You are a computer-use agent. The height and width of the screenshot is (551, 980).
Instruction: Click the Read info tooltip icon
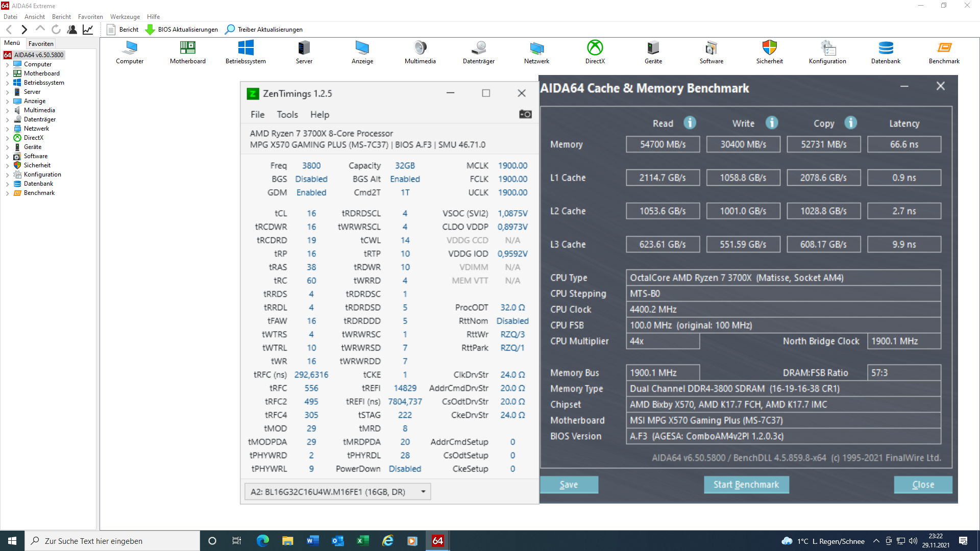tap(690, 123)
